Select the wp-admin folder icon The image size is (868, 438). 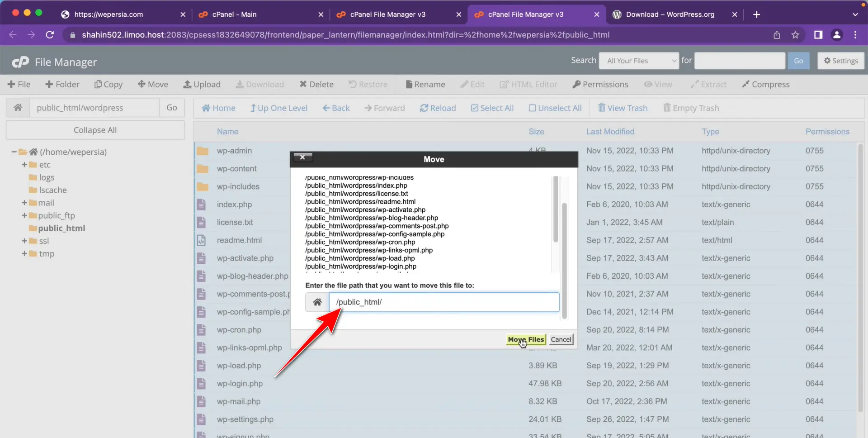point(202,151)
